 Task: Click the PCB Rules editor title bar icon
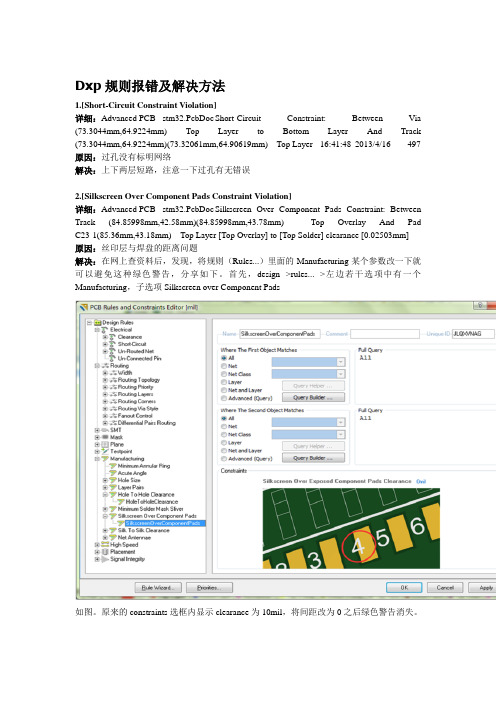click(84, 307)
